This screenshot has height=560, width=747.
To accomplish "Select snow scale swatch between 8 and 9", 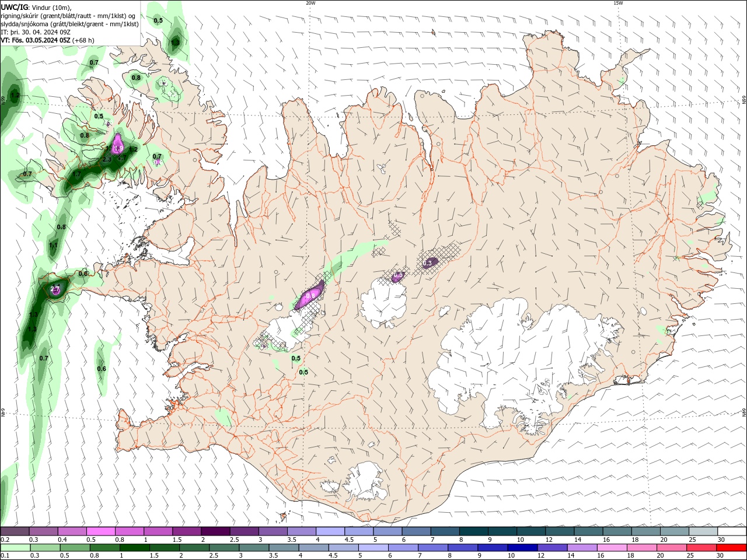I will coord(474,531).
